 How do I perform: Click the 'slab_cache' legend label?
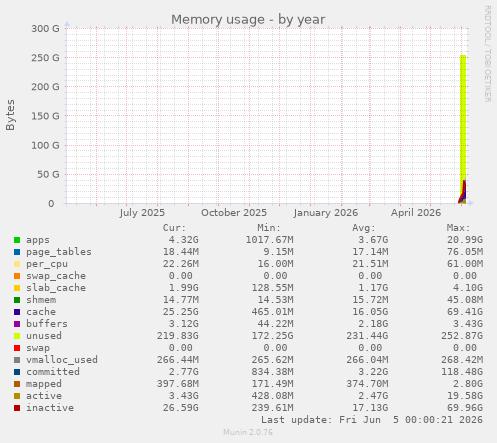[x=56, y=288]
